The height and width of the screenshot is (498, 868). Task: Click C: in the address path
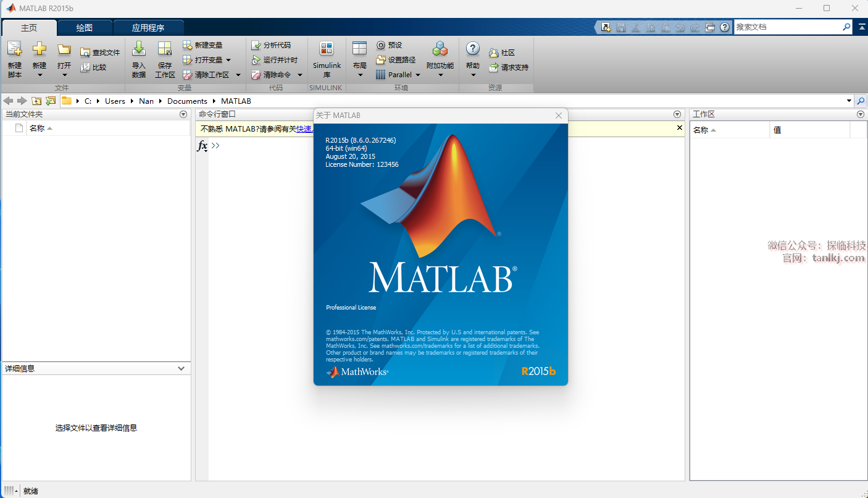point(88,101)
